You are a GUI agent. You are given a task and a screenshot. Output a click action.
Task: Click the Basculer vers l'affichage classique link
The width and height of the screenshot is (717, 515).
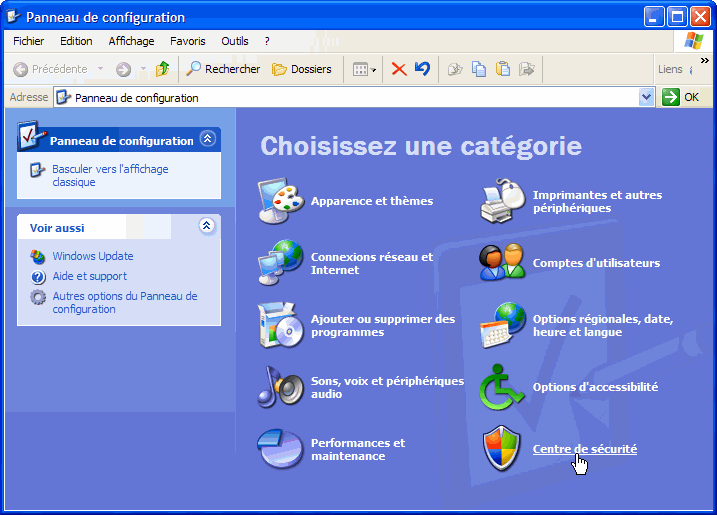click(x=110, y=176)
